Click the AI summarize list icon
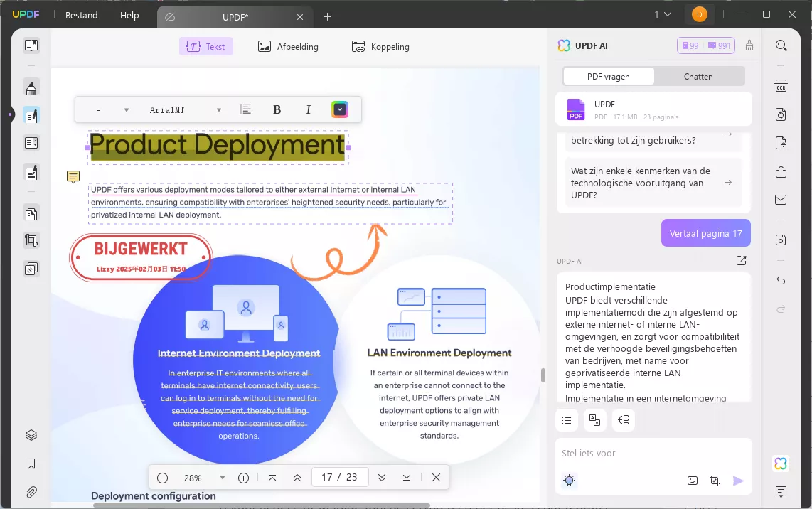The width and height of the screenshot is (812, 509). pos(567,420)
